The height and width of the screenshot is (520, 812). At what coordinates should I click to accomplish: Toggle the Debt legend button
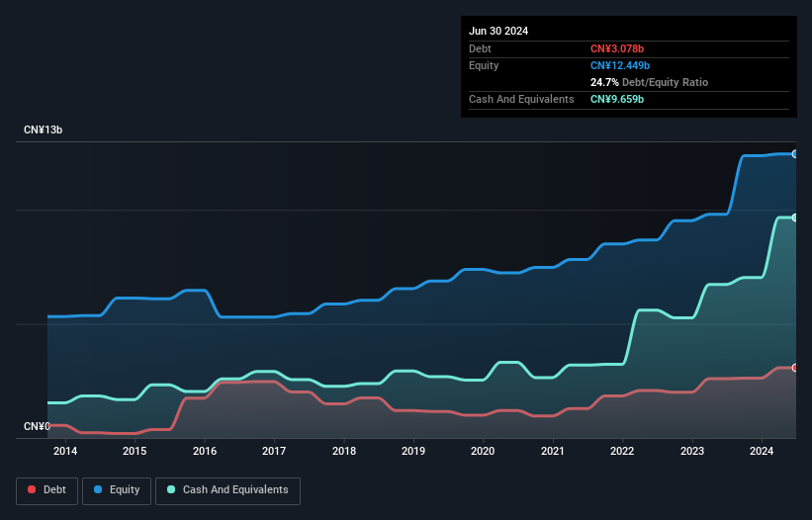tap(47, 490)
